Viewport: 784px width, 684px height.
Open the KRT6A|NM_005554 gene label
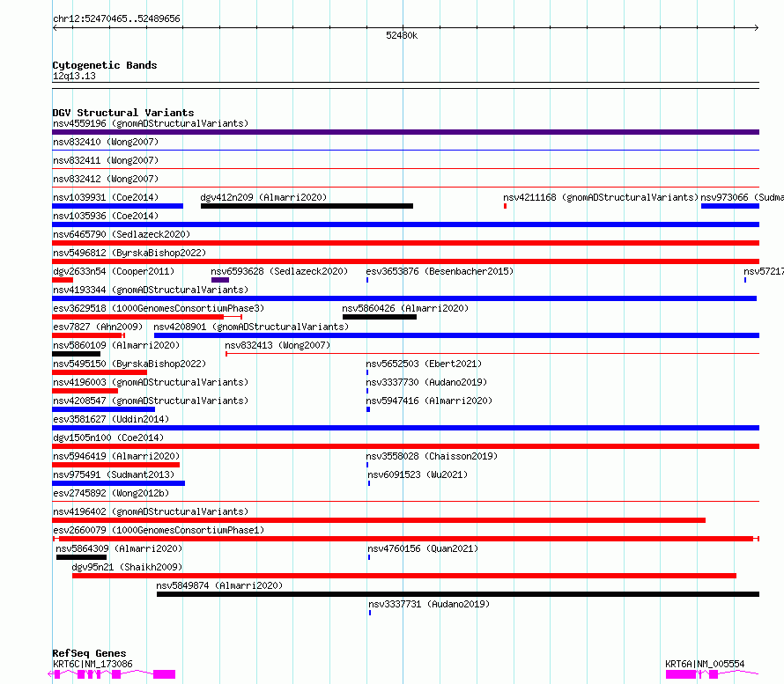pyautogui.click(x=705, y=664)
